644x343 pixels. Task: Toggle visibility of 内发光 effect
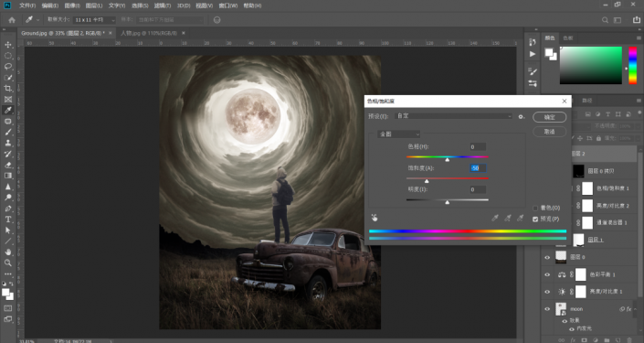[571, 329]
